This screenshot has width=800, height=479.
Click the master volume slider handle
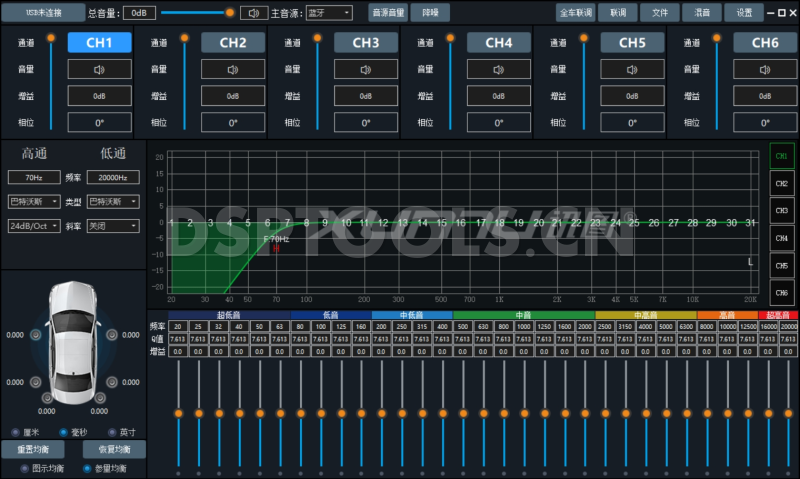(230, 13)
